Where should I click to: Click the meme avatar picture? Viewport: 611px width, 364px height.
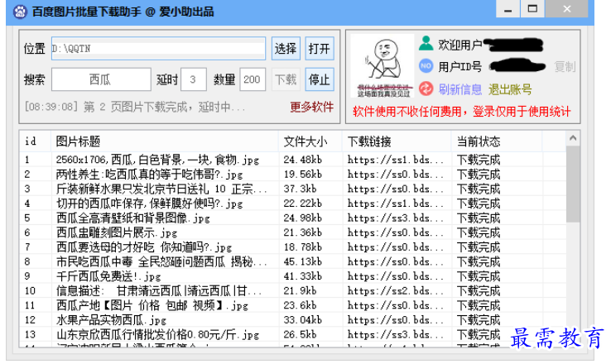[x=382, y=65]
